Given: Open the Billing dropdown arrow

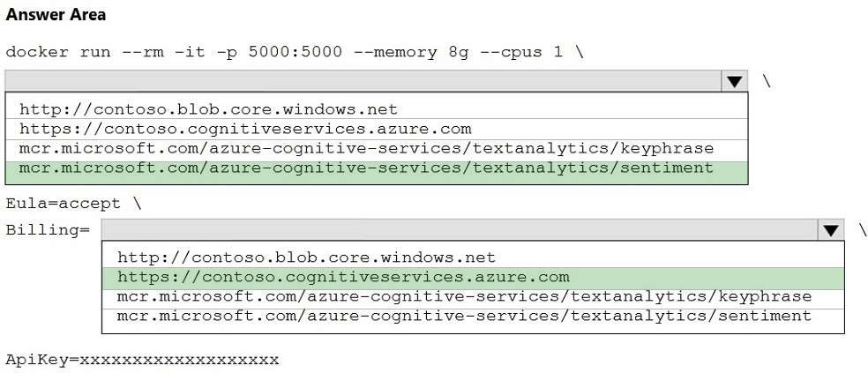Looking at the screenshot, I should tap(830, 230).
